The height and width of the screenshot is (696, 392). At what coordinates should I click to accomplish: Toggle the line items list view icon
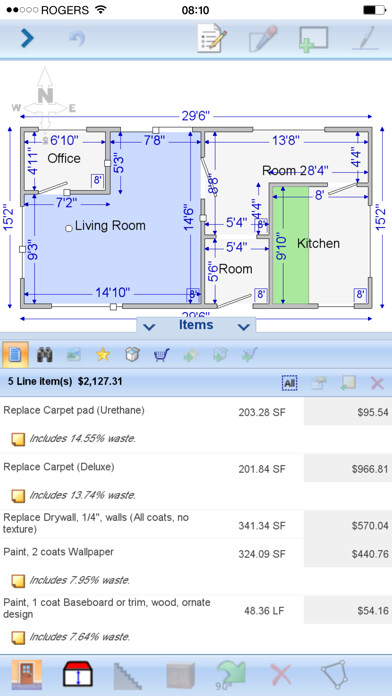click(16, 354)
